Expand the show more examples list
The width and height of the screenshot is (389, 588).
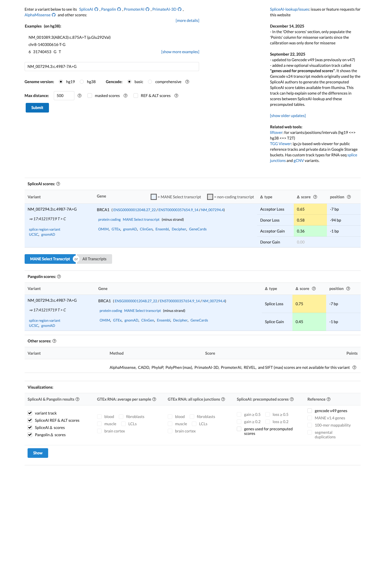180,52
